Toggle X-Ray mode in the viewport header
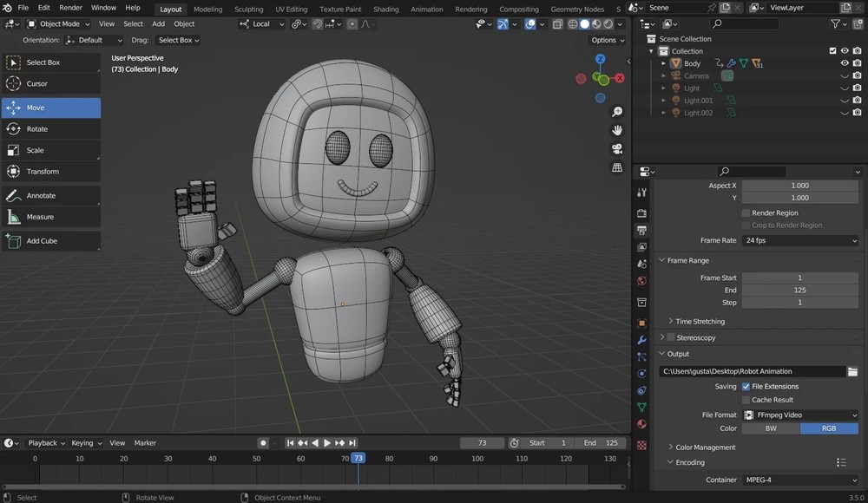Screen dimensions: 868x503 click(x=556, y=23)
